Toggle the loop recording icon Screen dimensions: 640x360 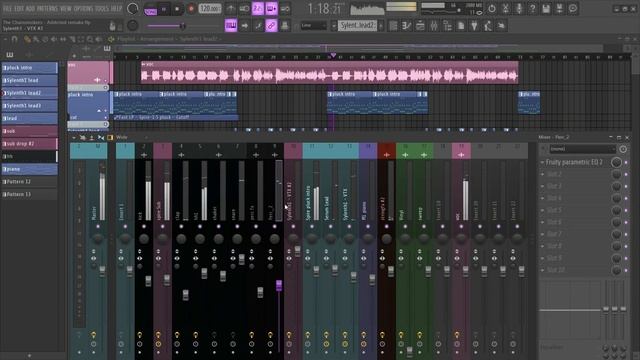285,9
